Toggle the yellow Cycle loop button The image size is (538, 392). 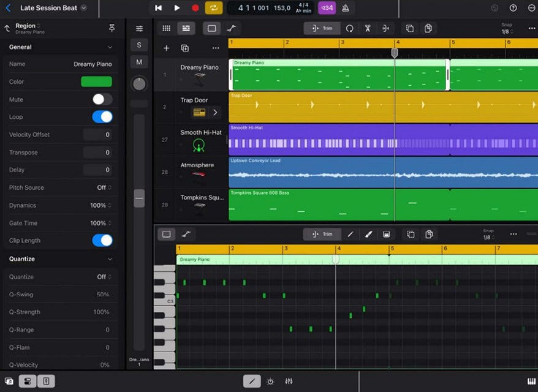(213, 8)
